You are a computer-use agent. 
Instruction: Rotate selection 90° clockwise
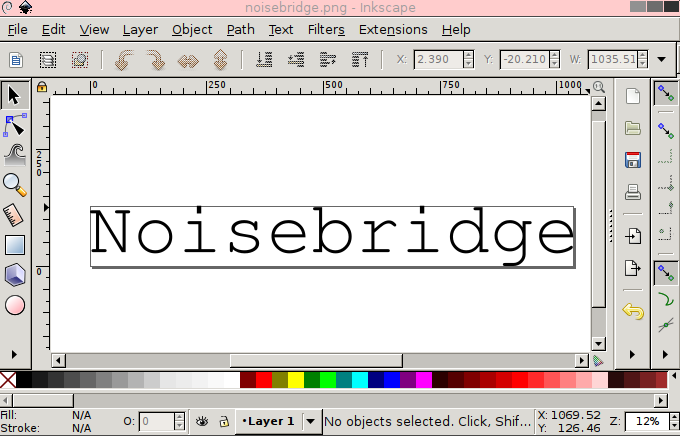pyautogui.click(x=155, y=60)
